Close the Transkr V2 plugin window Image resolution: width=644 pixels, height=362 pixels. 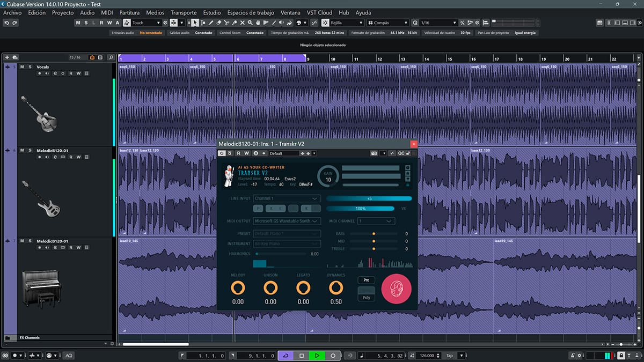point(413,144)
